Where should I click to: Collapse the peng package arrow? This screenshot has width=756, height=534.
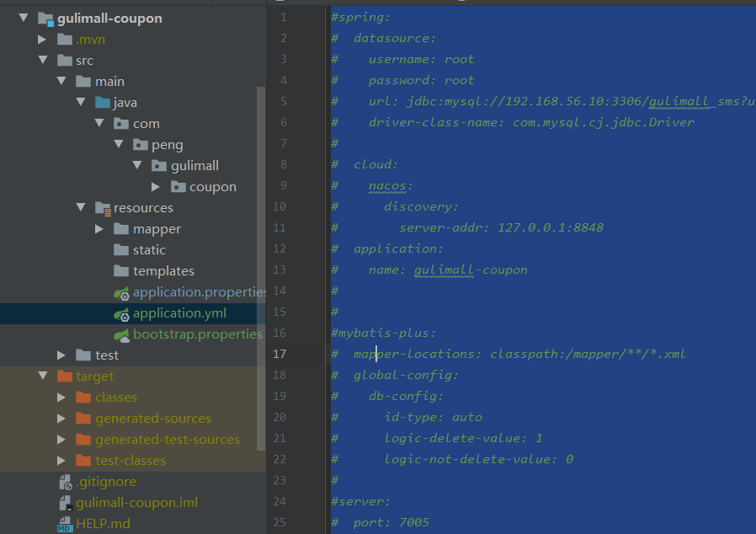(x=119, y=144)
